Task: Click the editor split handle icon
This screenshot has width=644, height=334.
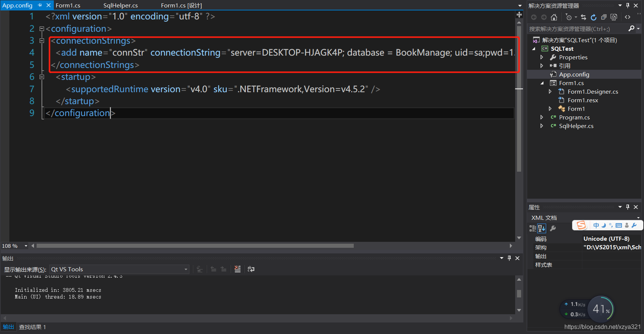Action: tap(519, 15)
